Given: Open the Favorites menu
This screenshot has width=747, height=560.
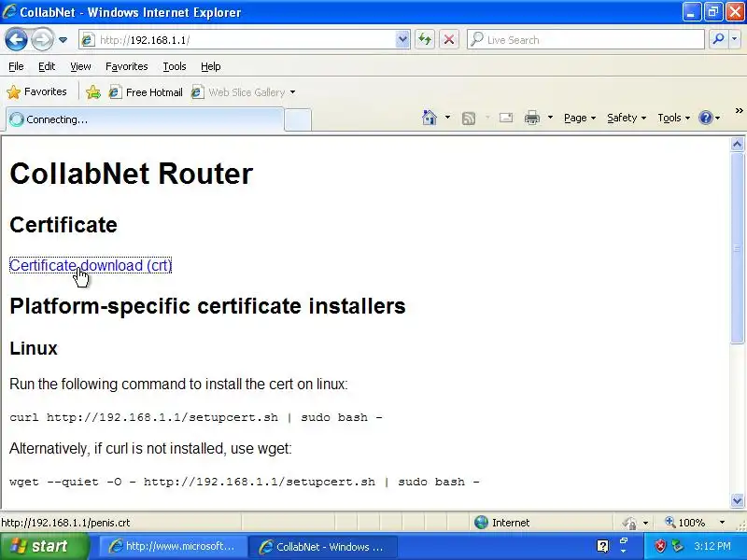Looking at the screenshot, I should (127, 66).
